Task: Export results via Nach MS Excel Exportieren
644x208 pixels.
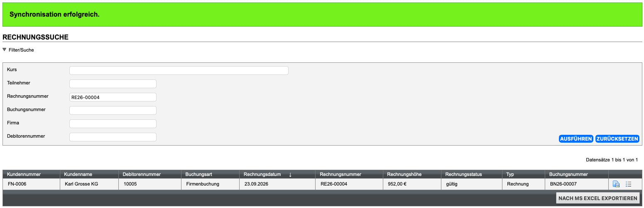Action: click(598, 198)
